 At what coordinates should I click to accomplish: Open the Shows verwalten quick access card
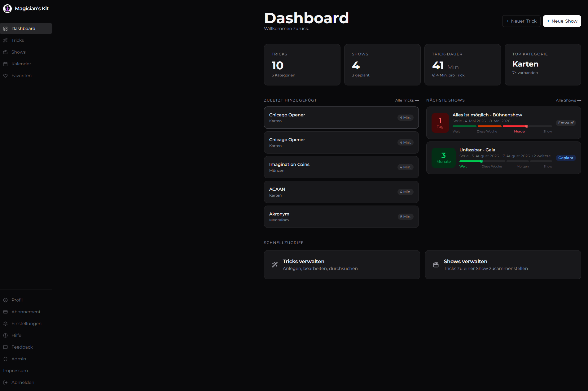[x=503, y=265]
